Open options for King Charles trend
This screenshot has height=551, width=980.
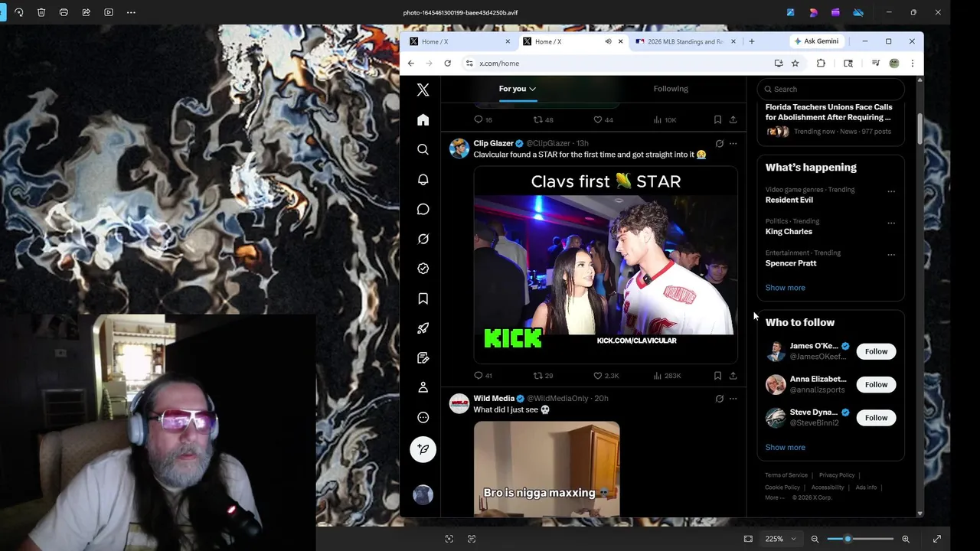(891, 223)
